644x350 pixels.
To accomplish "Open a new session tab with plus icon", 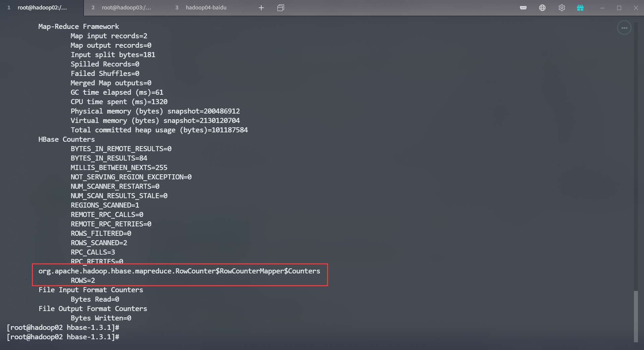I will 261,8.
